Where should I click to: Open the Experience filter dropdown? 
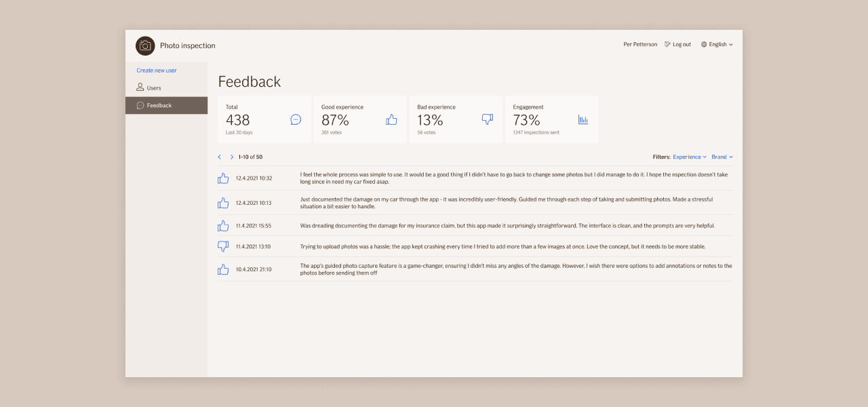click(x=690, y=157)
